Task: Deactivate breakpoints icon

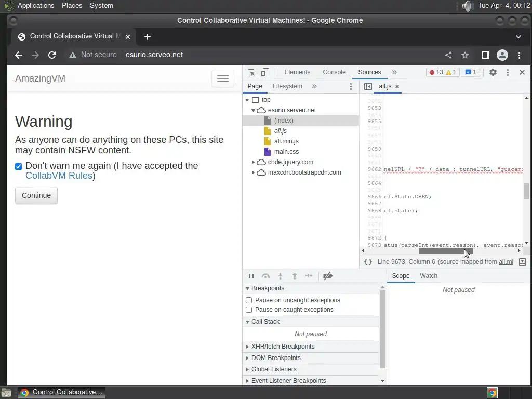Action: point(327,276)
